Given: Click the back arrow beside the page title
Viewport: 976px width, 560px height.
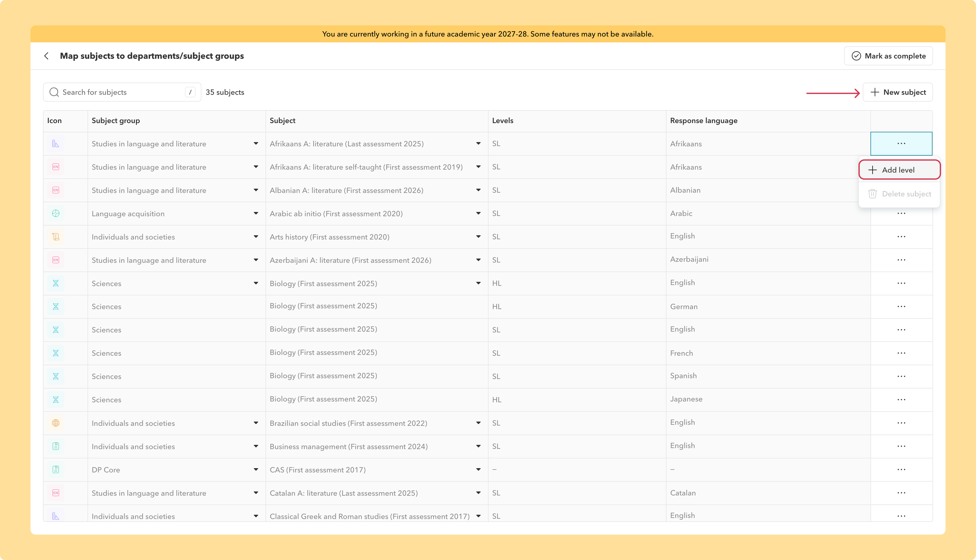Looking at the screenshot, I should point(47,56).
